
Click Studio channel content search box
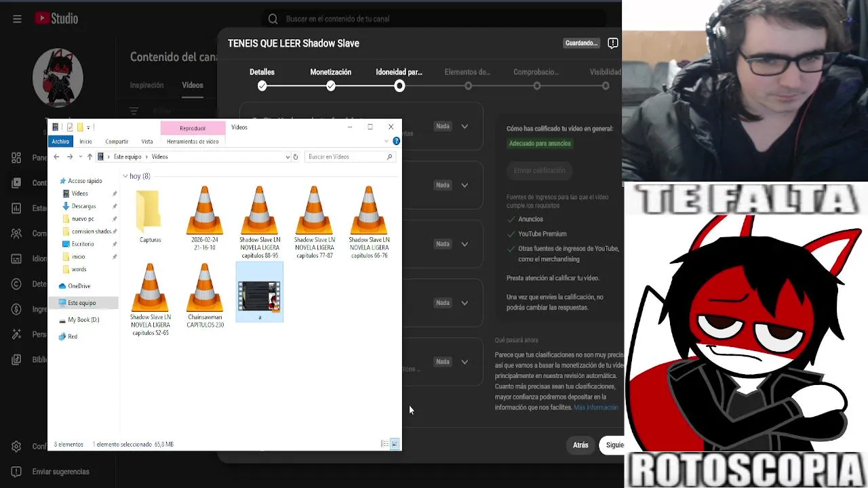pos(434,19)
